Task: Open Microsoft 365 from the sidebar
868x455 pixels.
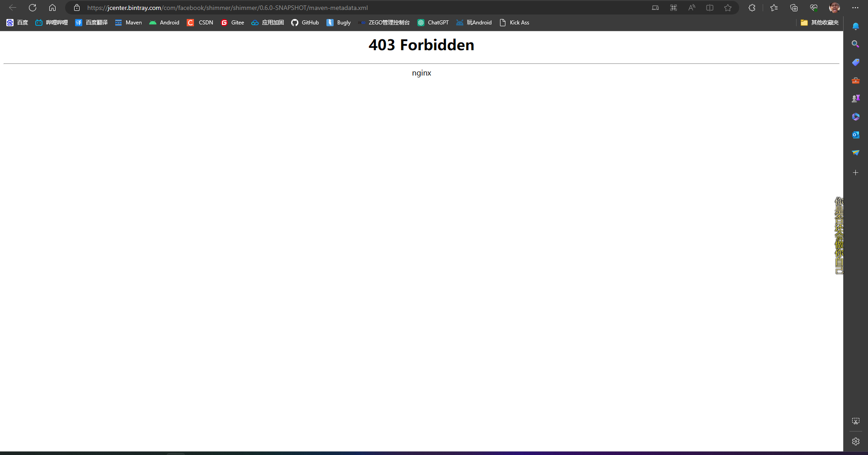Action: point(856,116)
